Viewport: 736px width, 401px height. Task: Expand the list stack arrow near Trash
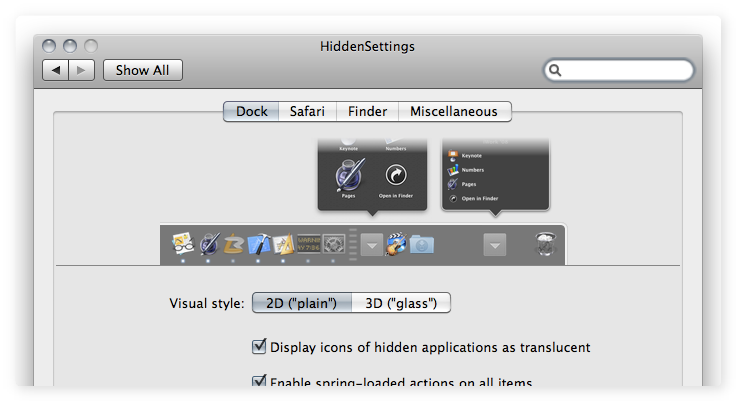495,245
